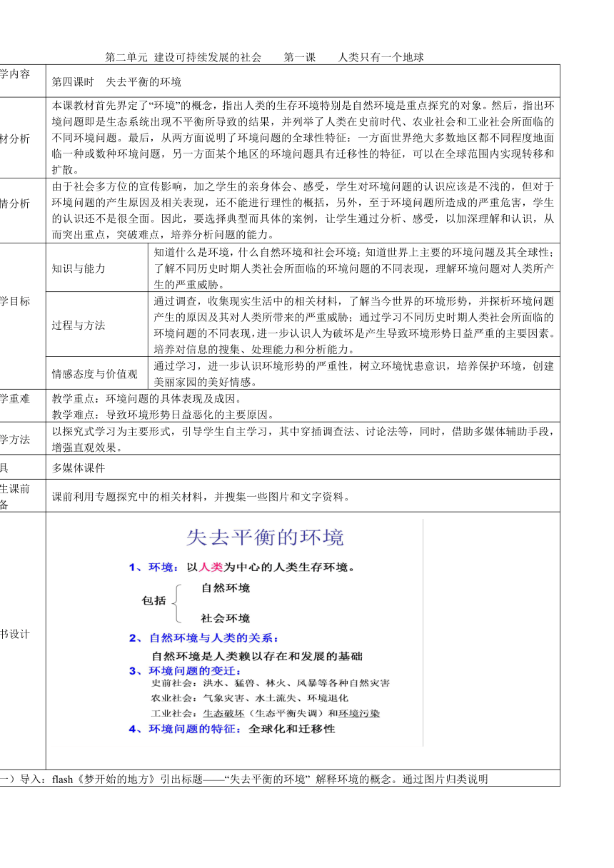Click the header text "人类只有一个地球"

coord(381,57)
